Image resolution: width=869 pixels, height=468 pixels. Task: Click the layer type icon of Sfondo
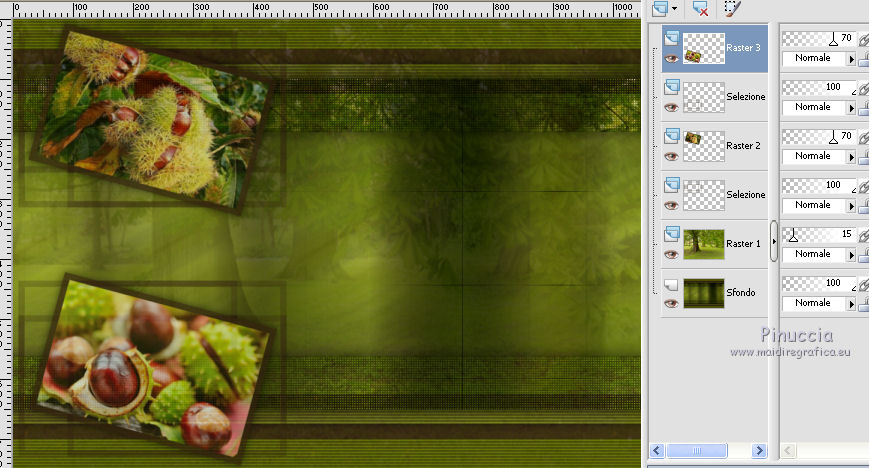(x=671, y=284)
